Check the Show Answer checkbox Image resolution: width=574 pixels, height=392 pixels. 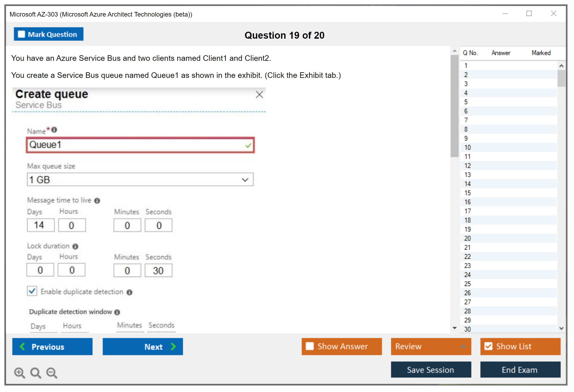(x=310, y=346)
